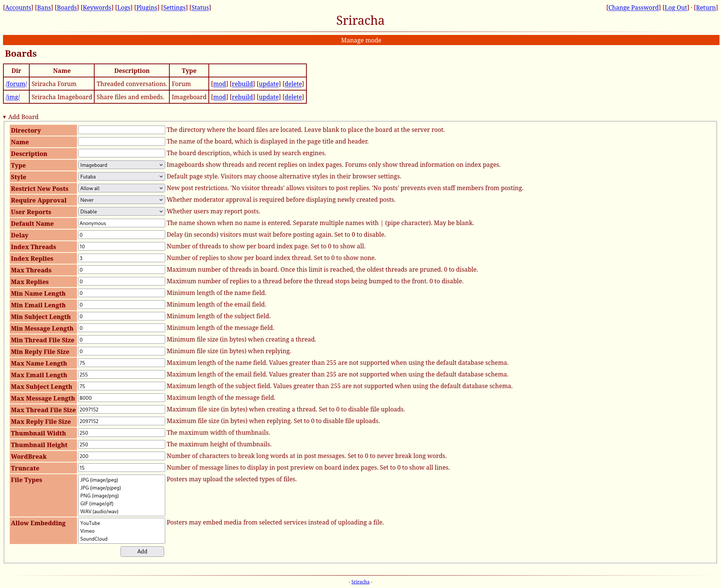Delete the Sriracha Forum board
The height and width of the screenshot is (588, 721).
click(293, 84)
